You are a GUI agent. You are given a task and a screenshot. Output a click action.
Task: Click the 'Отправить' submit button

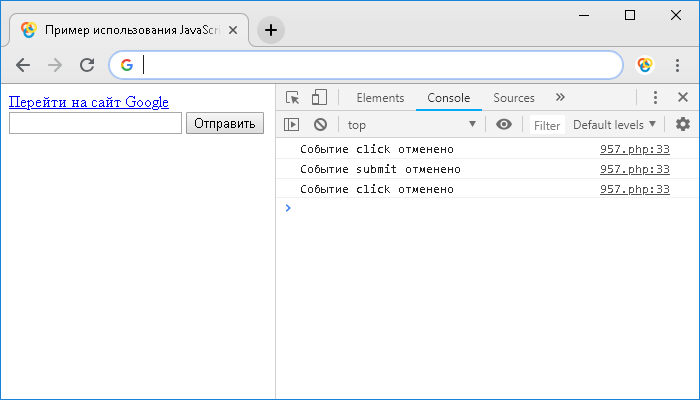(x=225, y=123)
